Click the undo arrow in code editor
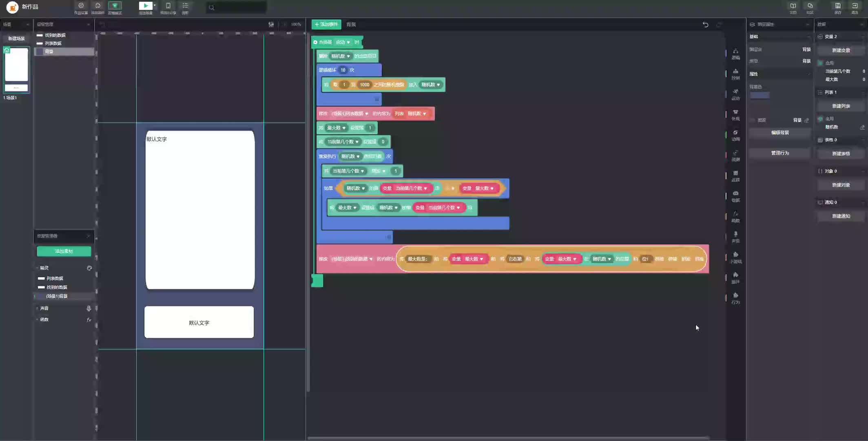 click(x=705, y=24)
